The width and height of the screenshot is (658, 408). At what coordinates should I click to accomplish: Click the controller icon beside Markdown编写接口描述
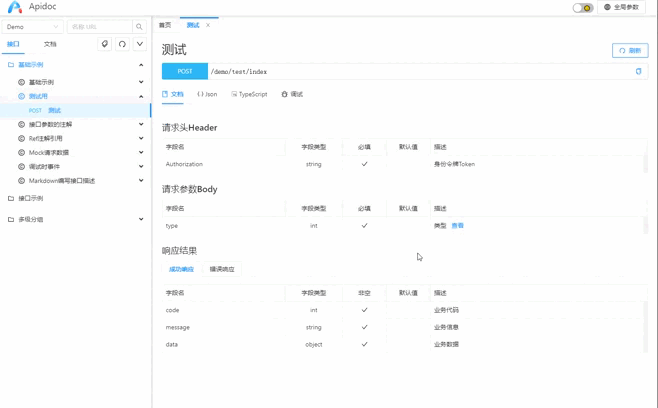(21, 180)
